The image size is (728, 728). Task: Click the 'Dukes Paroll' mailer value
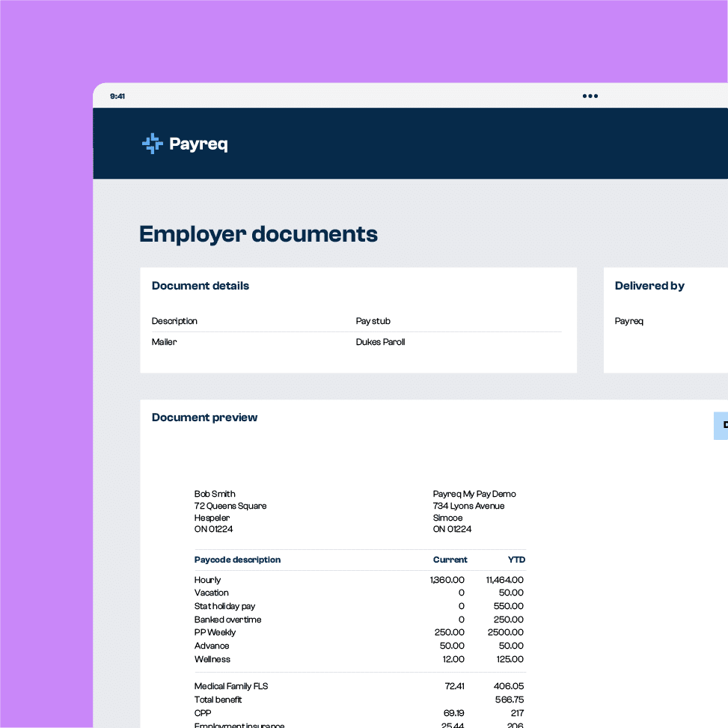tap(380, 342)
